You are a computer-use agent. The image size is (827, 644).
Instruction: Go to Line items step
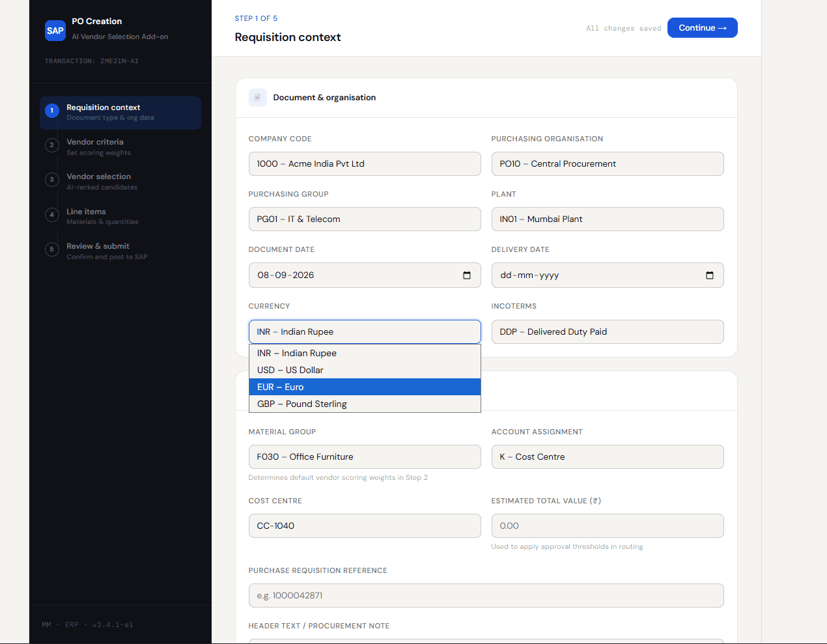pyautogui.click(x=120, y=216)
